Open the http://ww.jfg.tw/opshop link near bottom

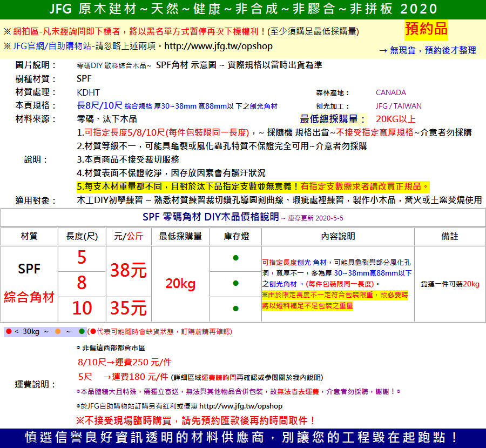tap(241, 406)
